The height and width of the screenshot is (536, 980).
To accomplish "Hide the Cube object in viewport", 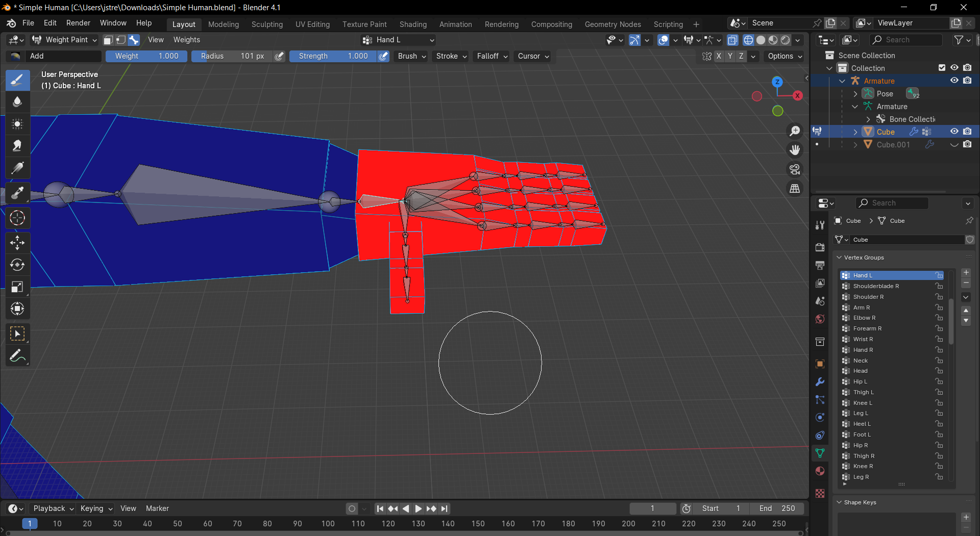I will [x=954, y=132].
